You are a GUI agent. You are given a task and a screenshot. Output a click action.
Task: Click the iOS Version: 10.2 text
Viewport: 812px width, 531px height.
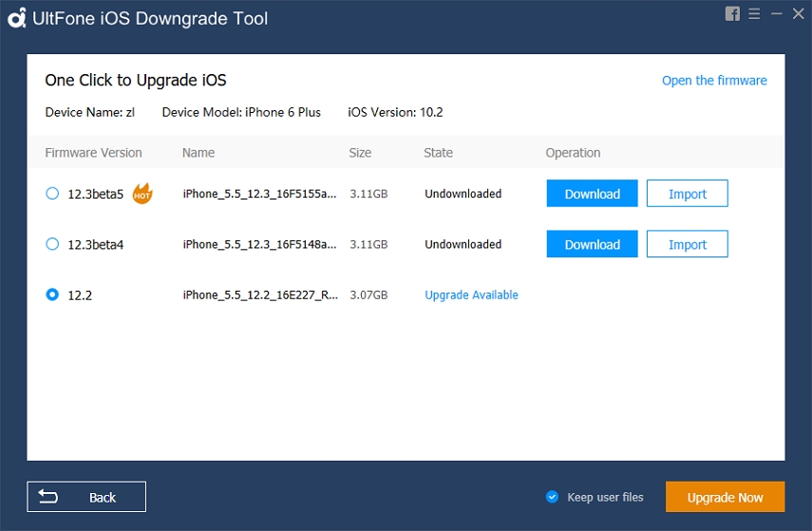pyautogui.click(x=395, y=112)
